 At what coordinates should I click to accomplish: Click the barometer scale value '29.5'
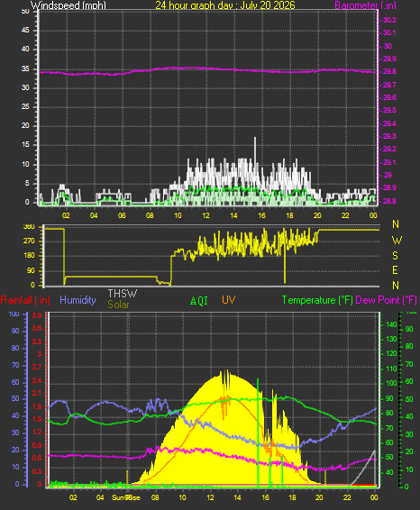coord(389,110)
